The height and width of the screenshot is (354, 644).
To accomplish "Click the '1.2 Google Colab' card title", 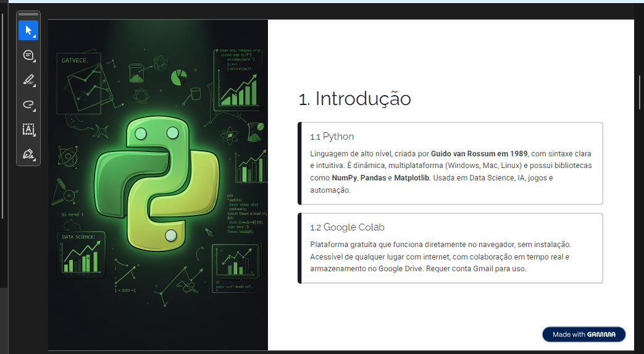I will pos(347,227).
